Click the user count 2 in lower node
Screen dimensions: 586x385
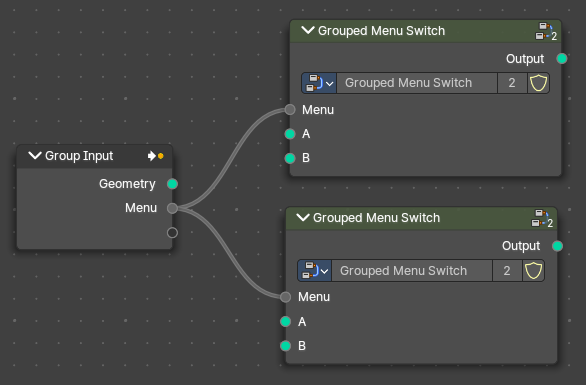tap(507, 271)
